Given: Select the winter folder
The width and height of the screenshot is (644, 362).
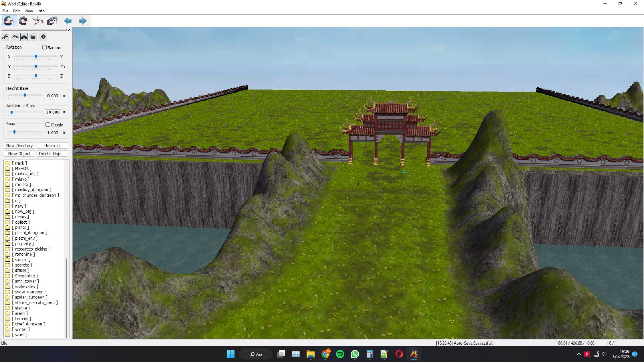Looking at the screenshot, I should [17, 329].
